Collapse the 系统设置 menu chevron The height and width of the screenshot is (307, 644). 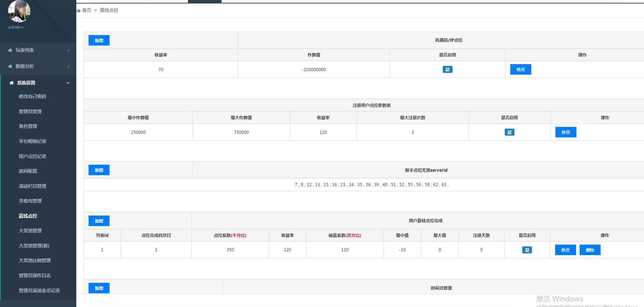tap(68, 83)
